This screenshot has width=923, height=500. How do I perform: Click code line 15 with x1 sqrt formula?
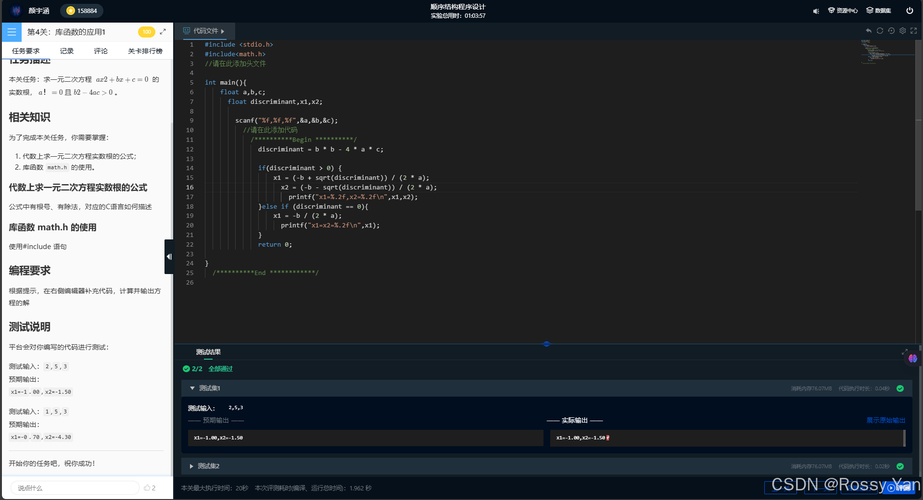click(351, 177)
